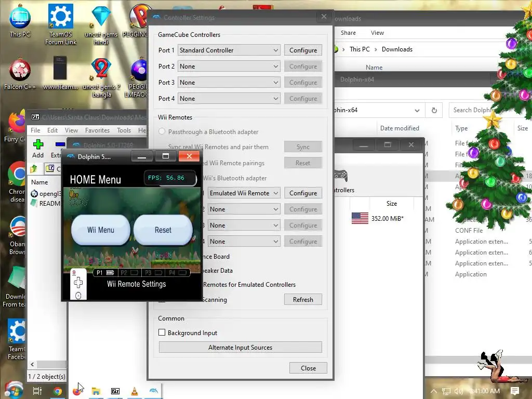Viewport: 532px width, 399px height.
Task: Refresh the Explorer address bar
Action: 434,110
